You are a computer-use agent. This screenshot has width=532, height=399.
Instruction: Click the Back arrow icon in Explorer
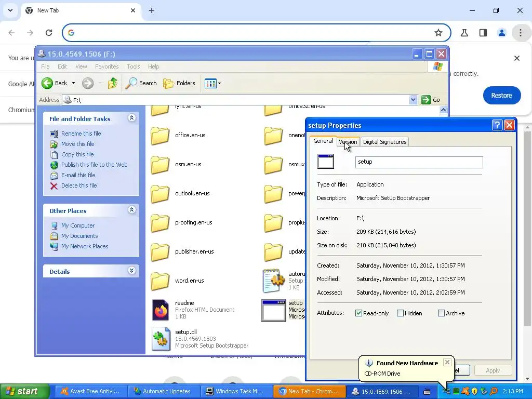pos(47,83)
